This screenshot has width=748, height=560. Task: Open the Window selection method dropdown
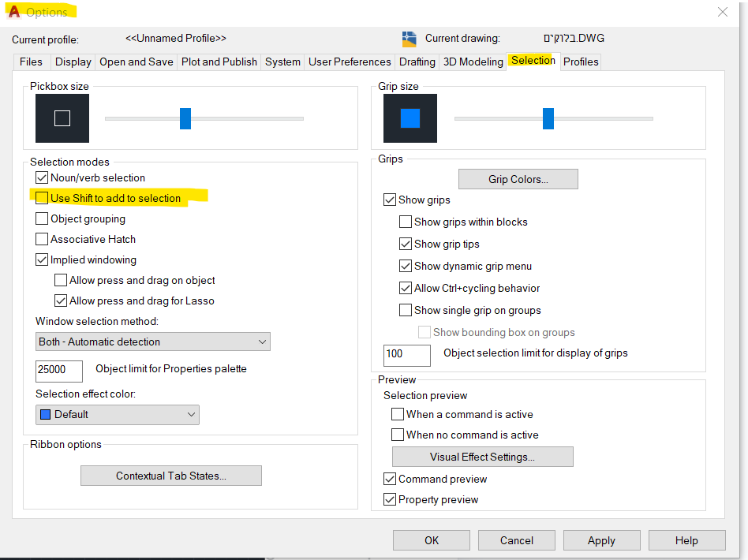154,342
